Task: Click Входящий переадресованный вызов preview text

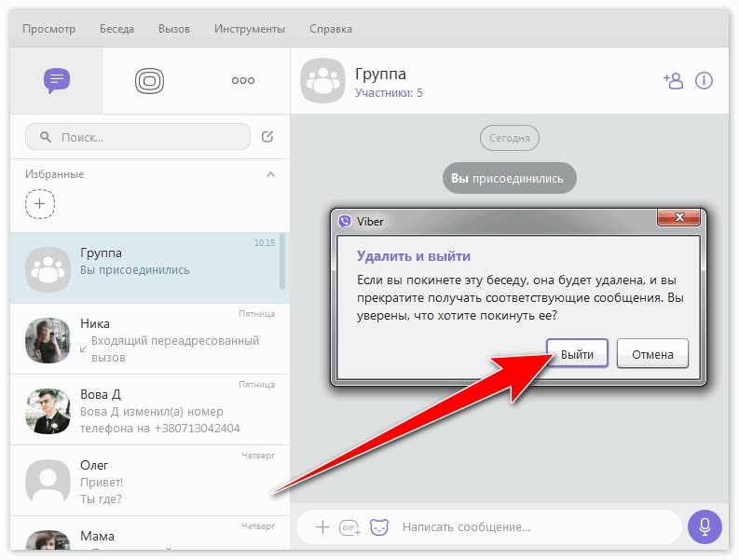Action: tap(175, 348)
